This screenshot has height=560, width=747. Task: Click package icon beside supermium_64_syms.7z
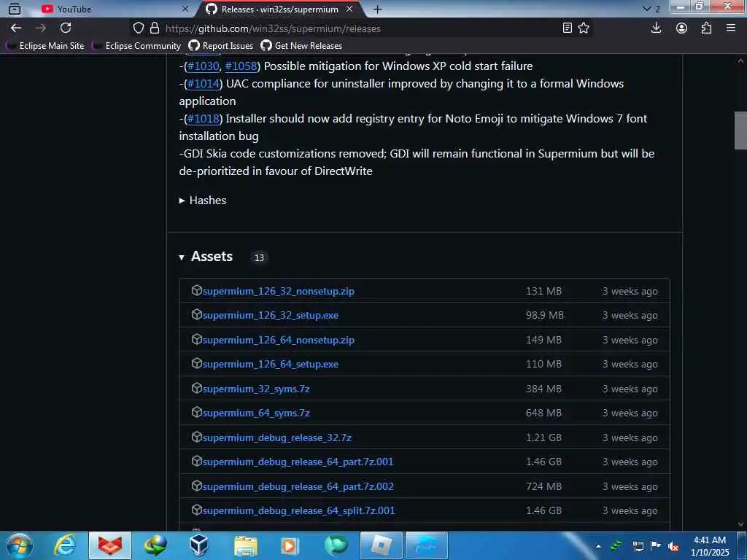(196, 413)
